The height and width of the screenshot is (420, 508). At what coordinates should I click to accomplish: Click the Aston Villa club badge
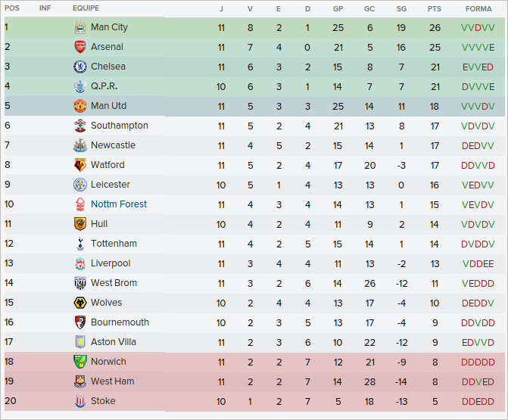80,342
